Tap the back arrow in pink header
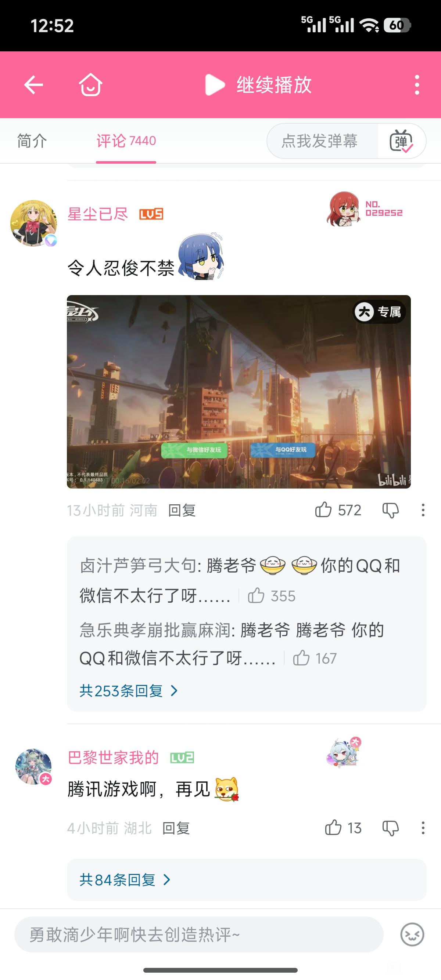Image resolution: width=441 pixels, height=980 pixels. [x=33, y=84]
